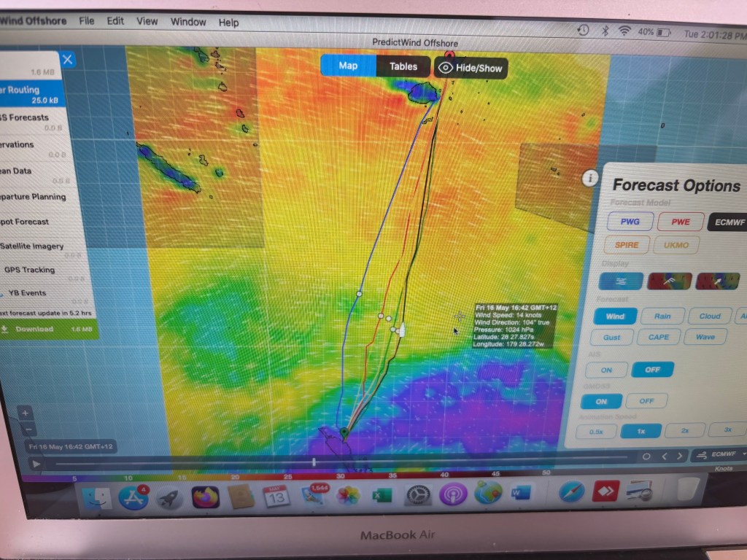The height and width of the screenshot is (560, 747).
Task: Click the green Download button
Action: (49, 329)
